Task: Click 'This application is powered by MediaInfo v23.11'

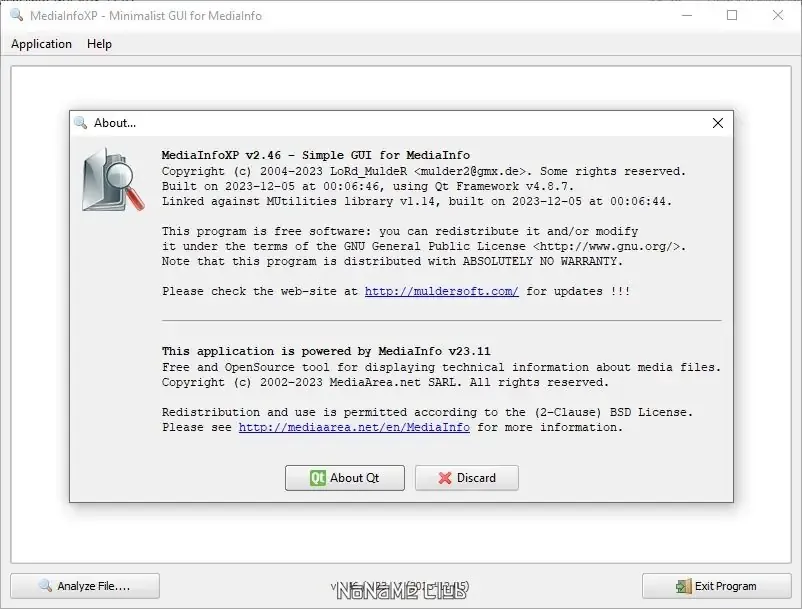Action: [326, 351]
